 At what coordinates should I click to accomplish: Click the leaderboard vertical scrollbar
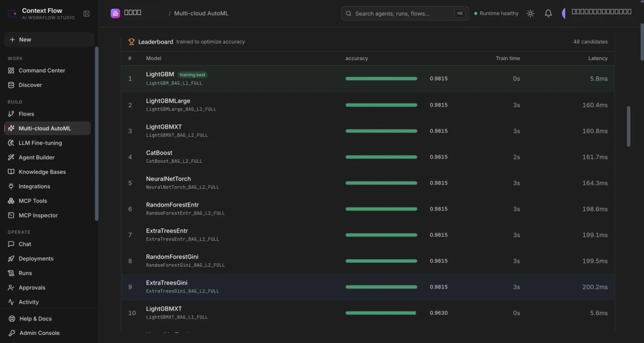[629, 126]
